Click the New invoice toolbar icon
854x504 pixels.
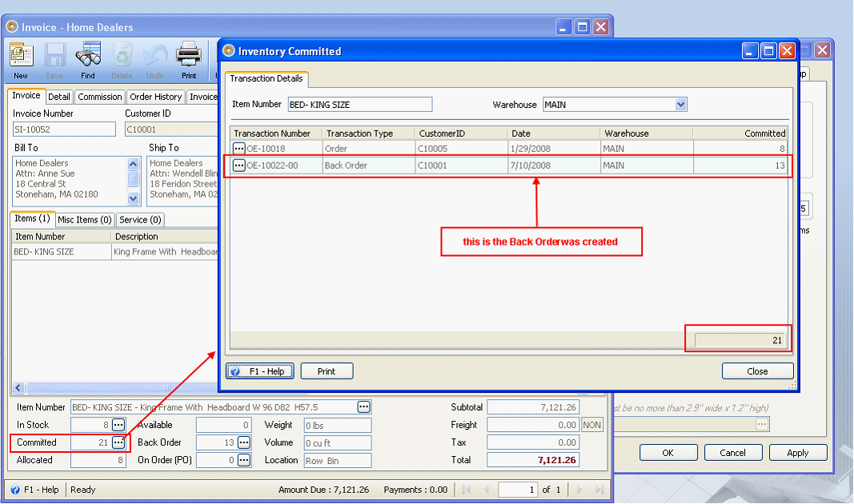[x=21, y=59]
